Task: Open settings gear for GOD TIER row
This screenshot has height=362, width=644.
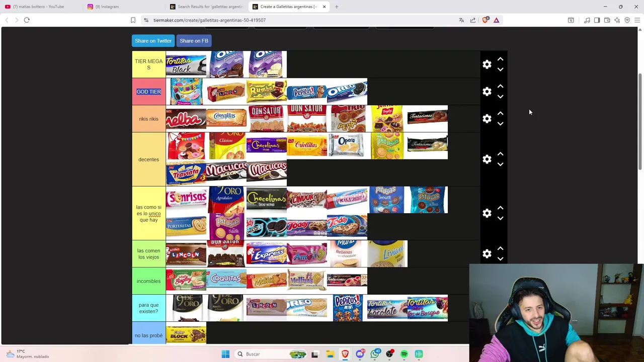Action: (487, 92)
